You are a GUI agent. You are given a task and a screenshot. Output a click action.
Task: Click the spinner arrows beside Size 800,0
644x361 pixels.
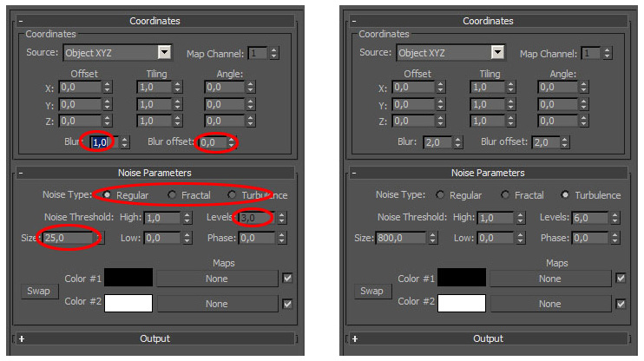click(435, 238)
